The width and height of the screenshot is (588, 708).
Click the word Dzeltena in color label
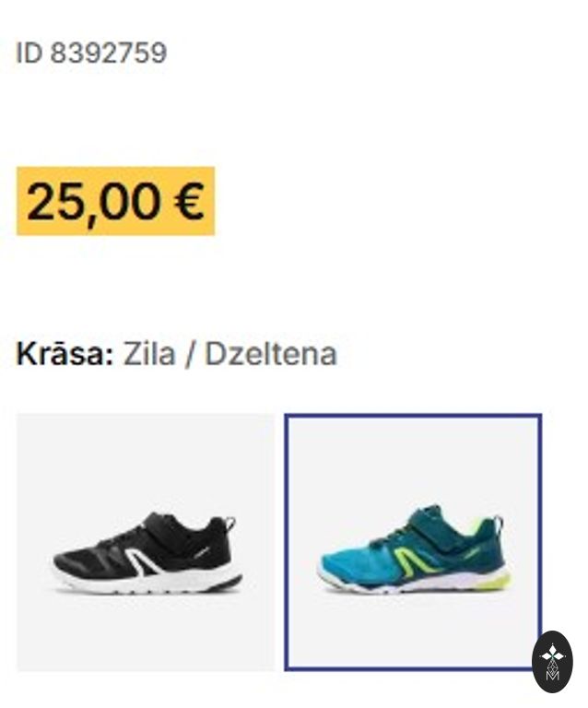coord(271,354)
